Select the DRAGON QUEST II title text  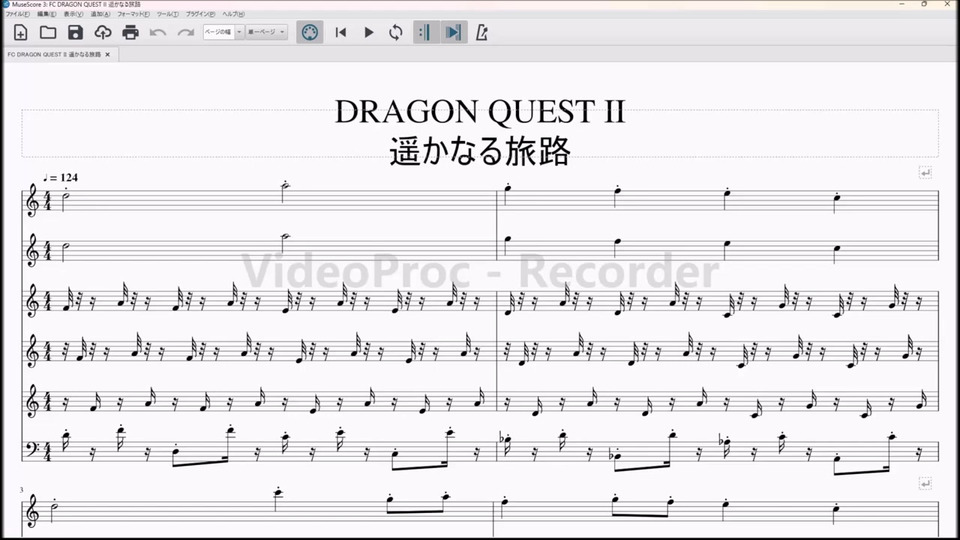click(x=480, y=112)
